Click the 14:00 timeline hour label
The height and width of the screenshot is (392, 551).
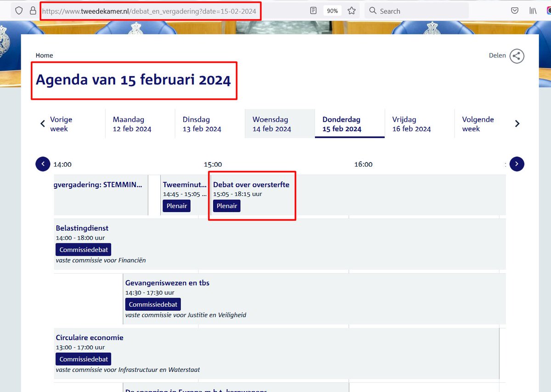click(62, 164)
